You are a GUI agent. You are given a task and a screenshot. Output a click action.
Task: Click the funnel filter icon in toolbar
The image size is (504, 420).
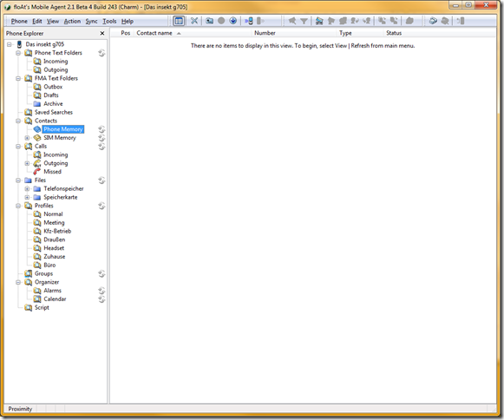tap(304, 21)
